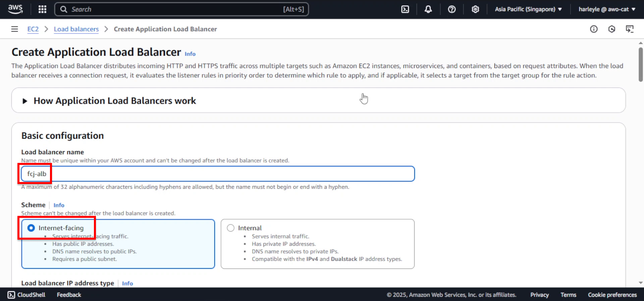Click the CloudShell terminal icon in footer

click(11, 295)
